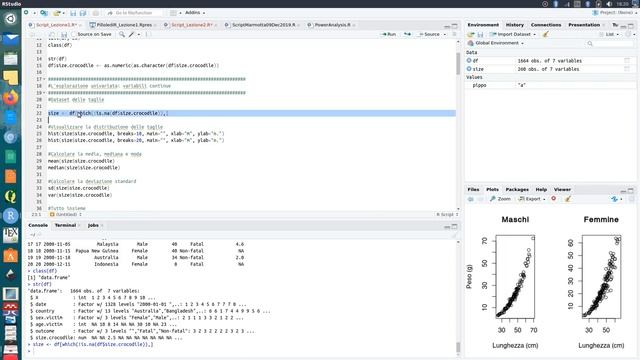Open the New Project icon in main toolbar
This screenshot has width=640, height=360.
44,13
